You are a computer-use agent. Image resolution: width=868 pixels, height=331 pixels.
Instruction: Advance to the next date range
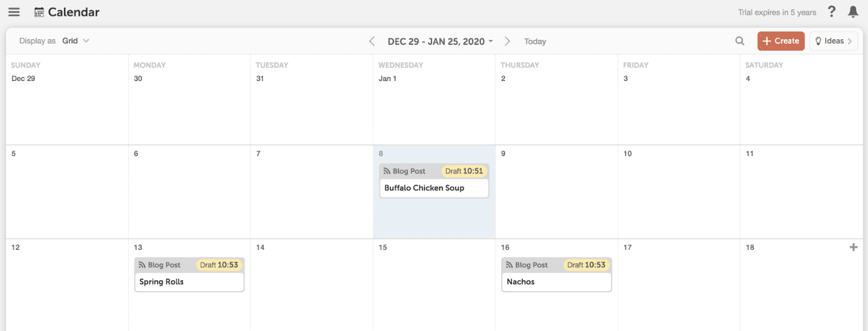[x=507, y=41]
